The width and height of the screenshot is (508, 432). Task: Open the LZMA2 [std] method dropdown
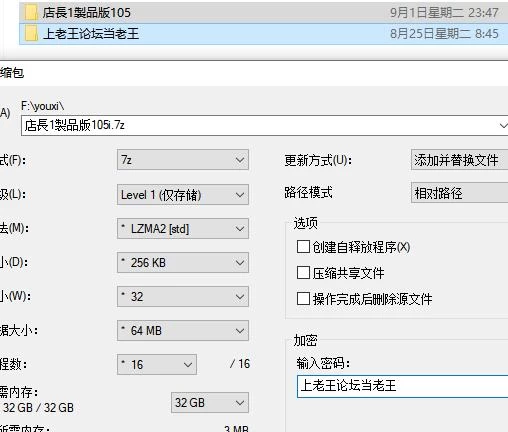click(183, 229)
